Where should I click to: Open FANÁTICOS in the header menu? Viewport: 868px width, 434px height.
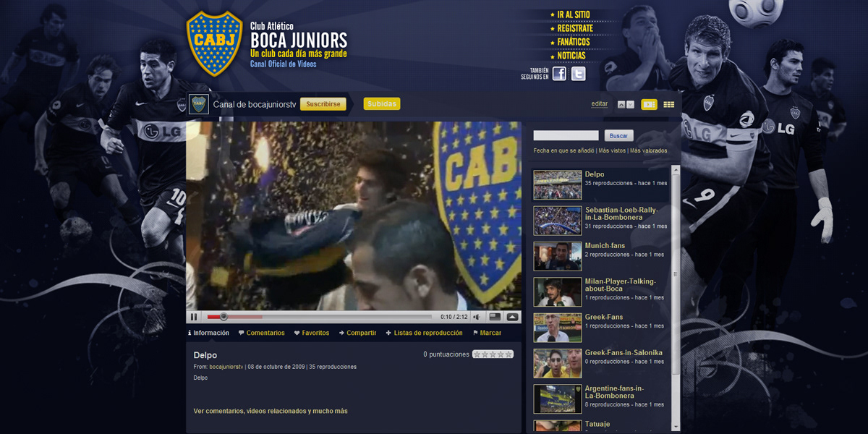(x=574, y=42)
